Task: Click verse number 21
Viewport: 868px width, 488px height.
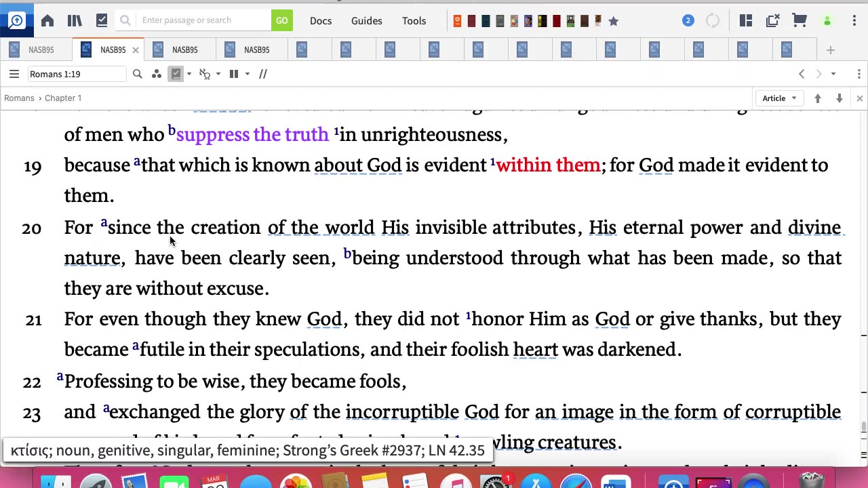Action: point(33,321)
